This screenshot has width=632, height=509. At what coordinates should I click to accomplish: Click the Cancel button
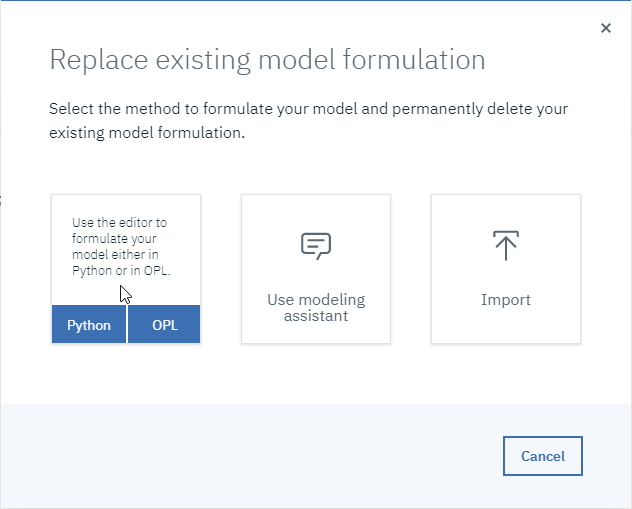(x=543, y=456)
